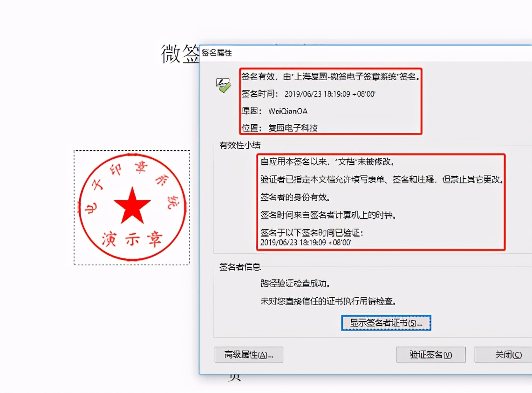
Task: Click the 原因: WeiQianOA text
Action: (x=274, y=111)
